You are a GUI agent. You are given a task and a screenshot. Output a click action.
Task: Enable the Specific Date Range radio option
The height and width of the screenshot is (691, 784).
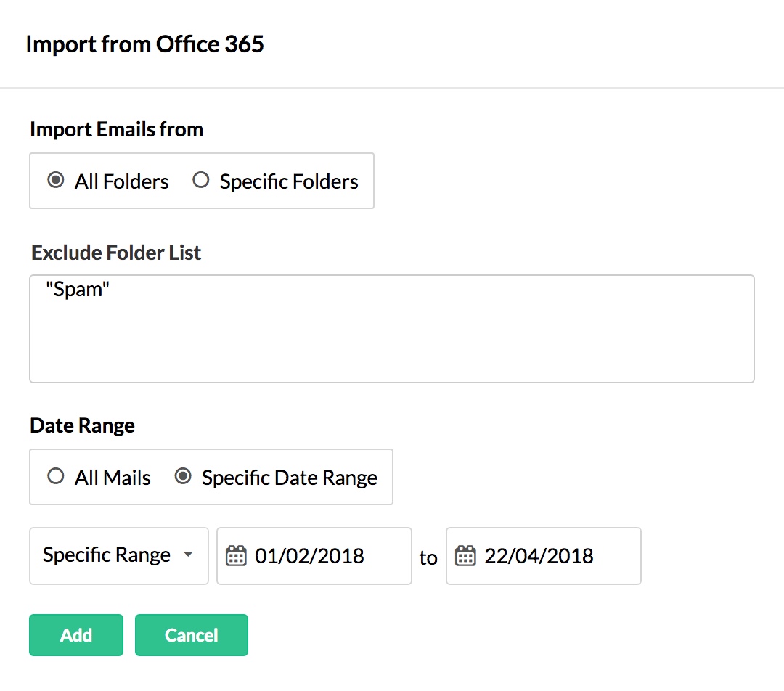184,477
